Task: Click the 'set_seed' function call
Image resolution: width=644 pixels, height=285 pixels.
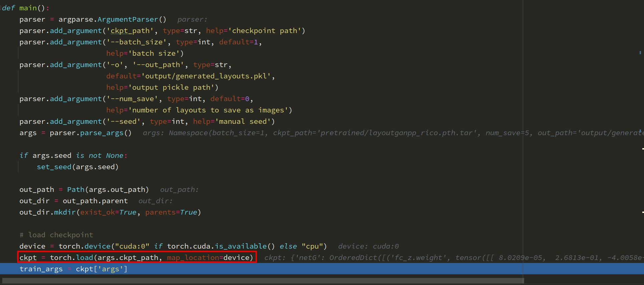Action: [x=54, y=167]
